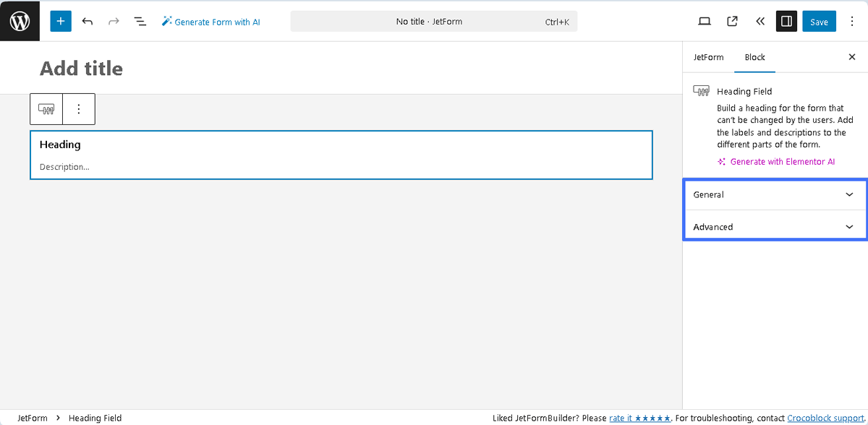Switch to the JetForm tab
This screenshot has height=425, width=868.
click(x=708, y=57)
